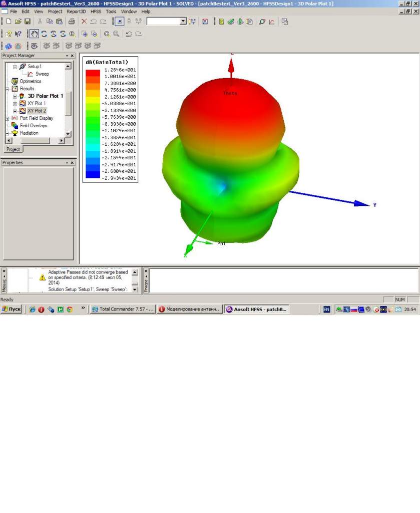Click the Paste clipboard icon
420x513 pixels.
[x=59, y=22]
